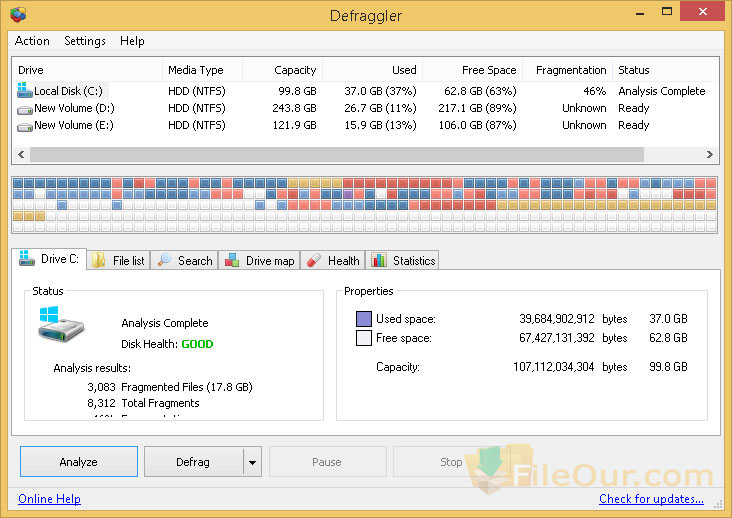Viewport: 732px width, 518px height.
Task: Click the New Volume (D:) drive icon
Action: click(x=25, y=111)
